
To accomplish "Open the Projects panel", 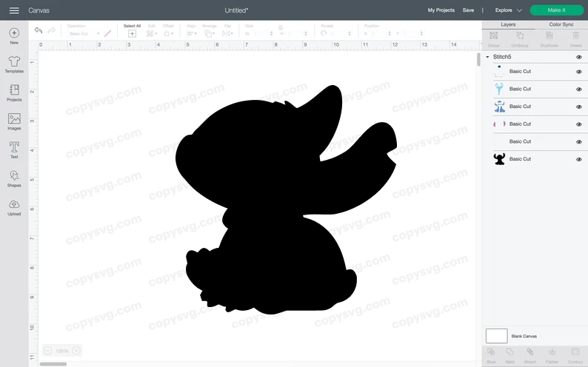I will point(14,93).
